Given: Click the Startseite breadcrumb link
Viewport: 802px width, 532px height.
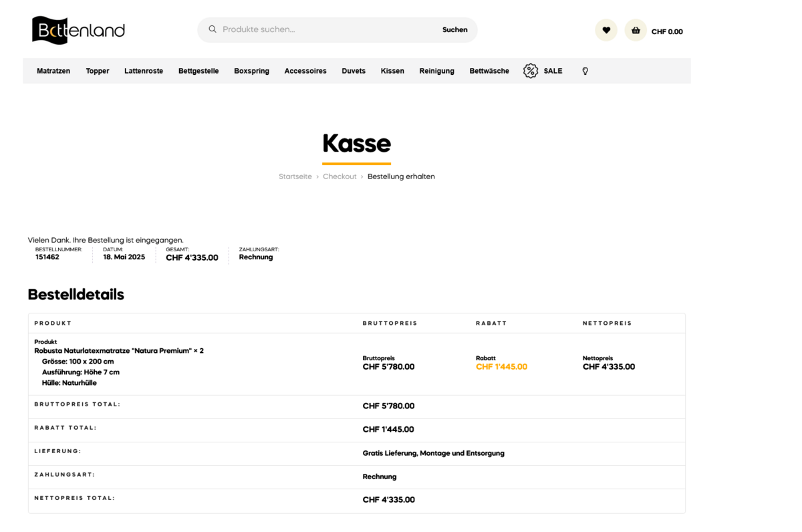Looking at the screenshot, I should (x=295, y=176).
